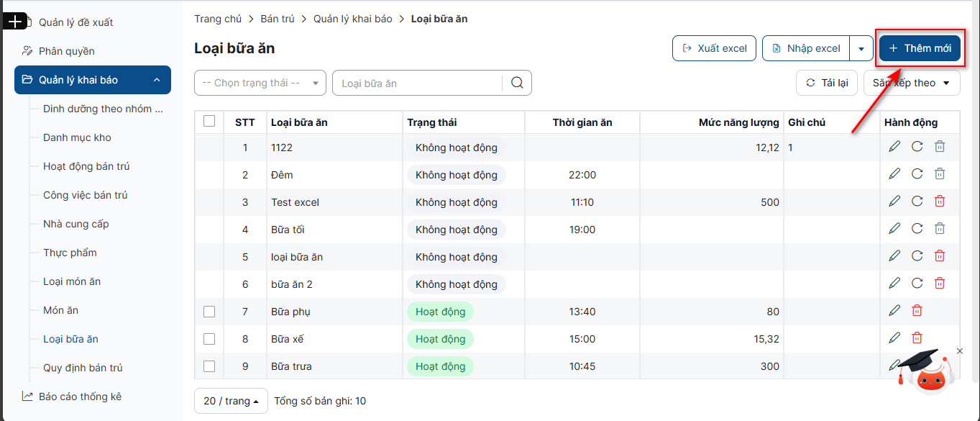Click the edit pencil icon for row 1122
Viewport: 980px width, 421px height.
tap(894, 147)
